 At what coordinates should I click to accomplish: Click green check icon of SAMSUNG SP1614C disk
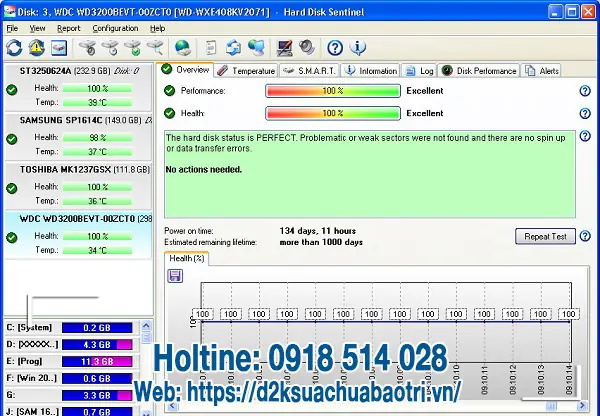click(12, 139)
